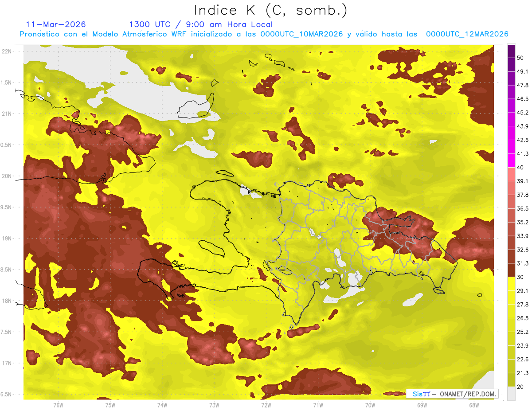Click the longitude axis label "72W"

coord(266,405)
